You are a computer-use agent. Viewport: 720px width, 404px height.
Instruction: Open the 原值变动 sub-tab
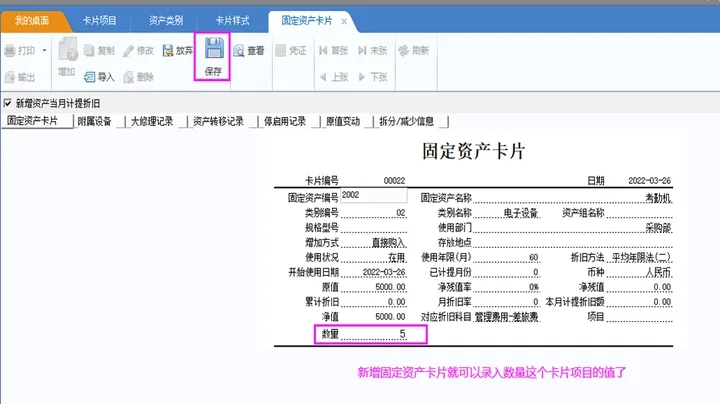[343, 121]
